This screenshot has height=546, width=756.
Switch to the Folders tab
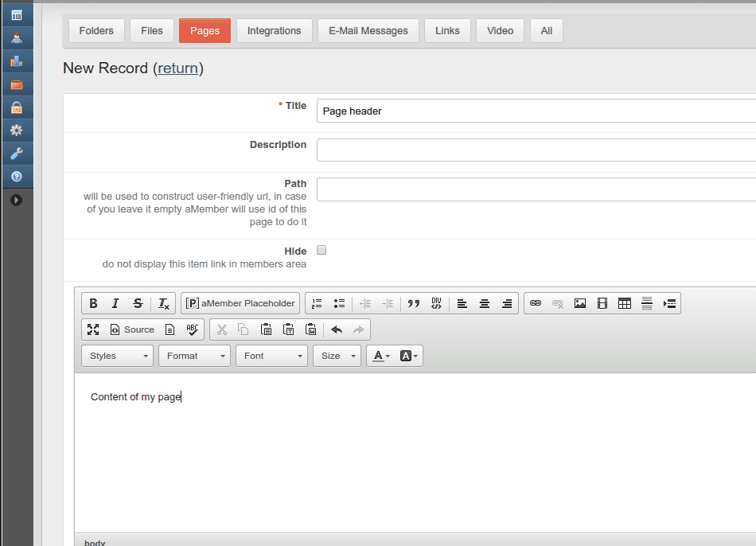tap(96, 31)
